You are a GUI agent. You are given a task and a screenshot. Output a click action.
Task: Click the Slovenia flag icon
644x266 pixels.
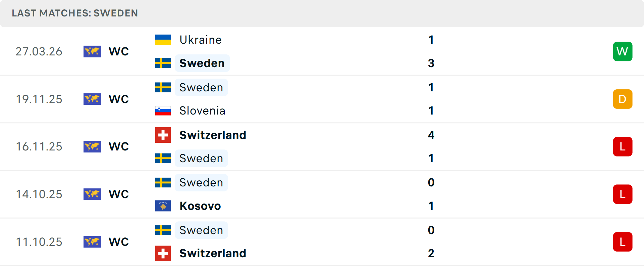point(163,111)
